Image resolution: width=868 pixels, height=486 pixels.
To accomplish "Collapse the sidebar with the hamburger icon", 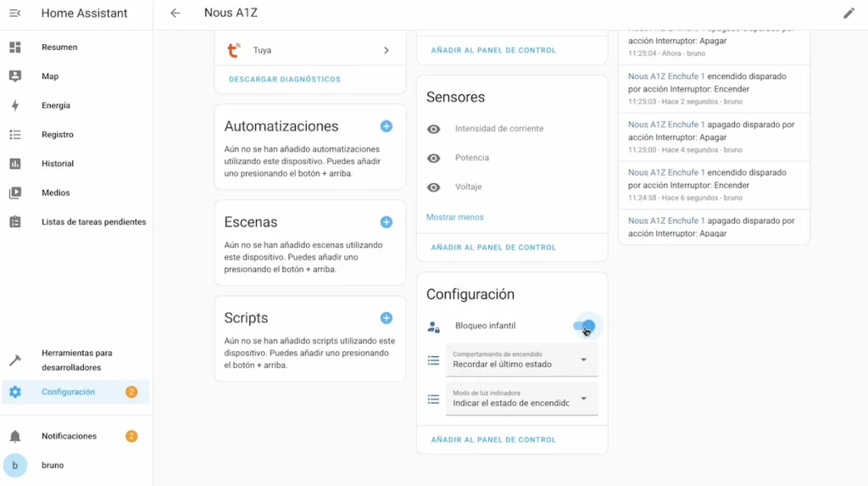I will pyautogui.click(x=15, y=13).
